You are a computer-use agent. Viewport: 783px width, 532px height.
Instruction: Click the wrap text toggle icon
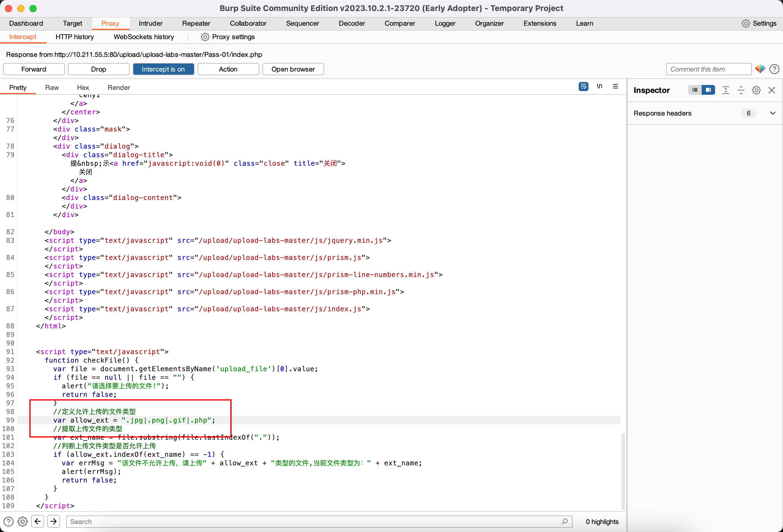584,87
